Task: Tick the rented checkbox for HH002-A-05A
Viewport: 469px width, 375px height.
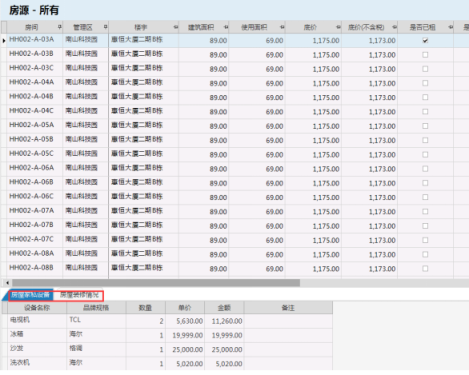Action: pos(425,126)
